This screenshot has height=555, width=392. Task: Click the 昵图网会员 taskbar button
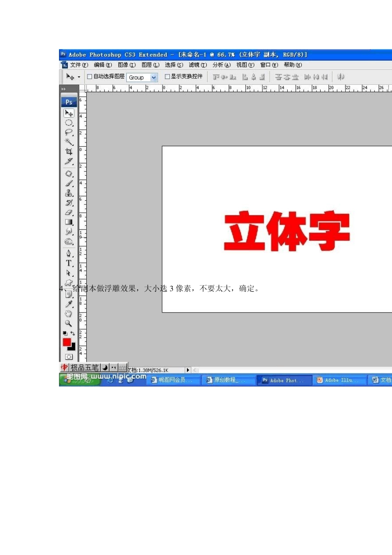click(173, 380)
